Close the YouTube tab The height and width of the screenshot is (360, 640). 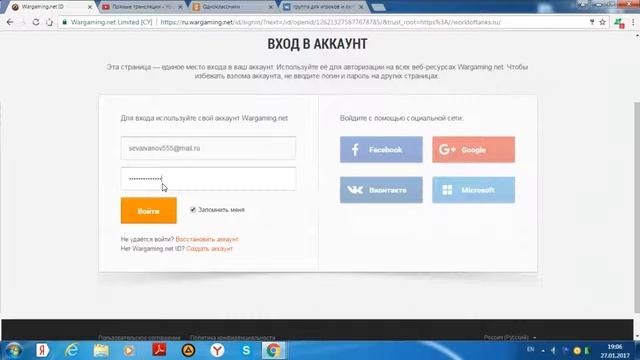pyautogui.click(x=180, y=7)
